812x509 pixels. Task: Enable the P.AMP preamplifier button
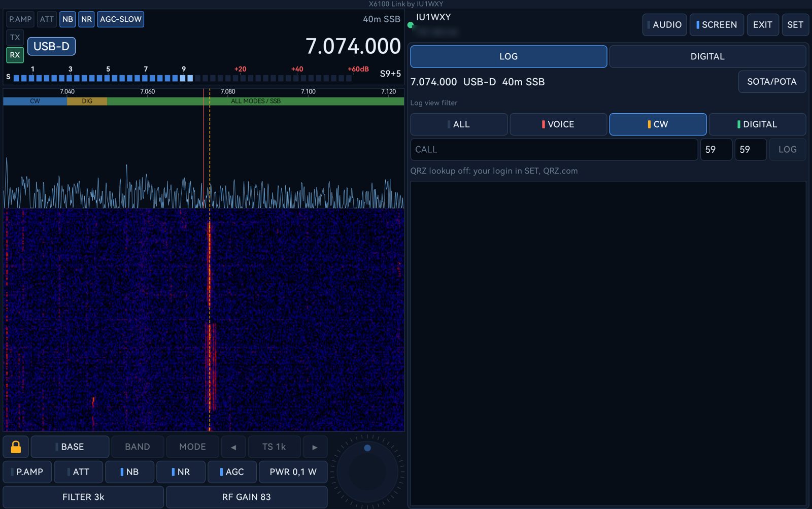pos(27,472)
